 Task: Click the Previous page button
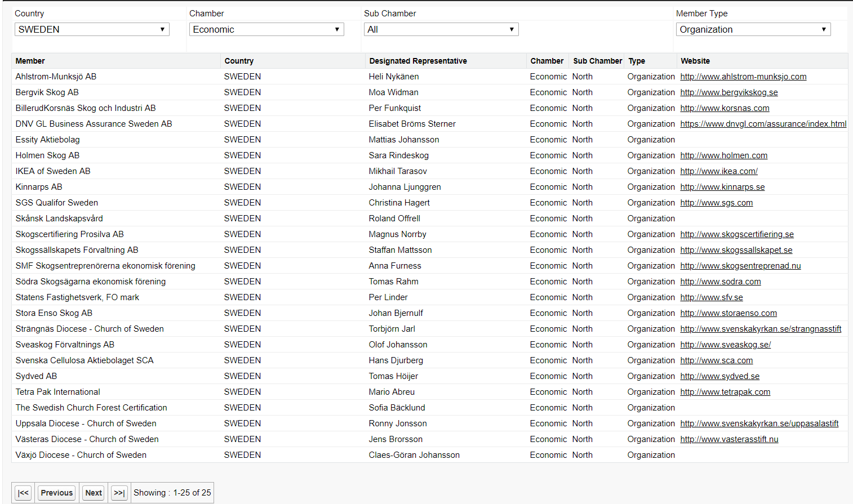point(57,493)
